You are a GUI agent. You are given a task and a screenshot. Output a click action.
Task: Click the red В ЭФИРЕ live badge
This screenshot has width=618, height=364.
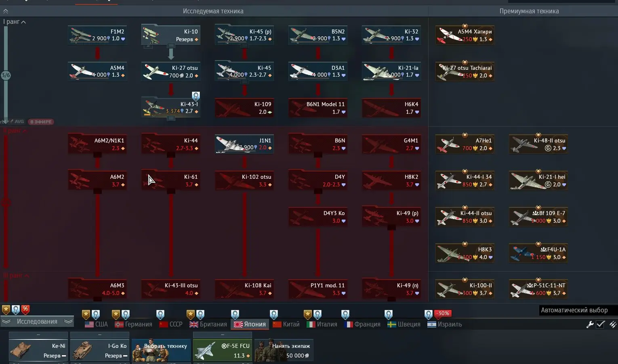tap(41, 122)
